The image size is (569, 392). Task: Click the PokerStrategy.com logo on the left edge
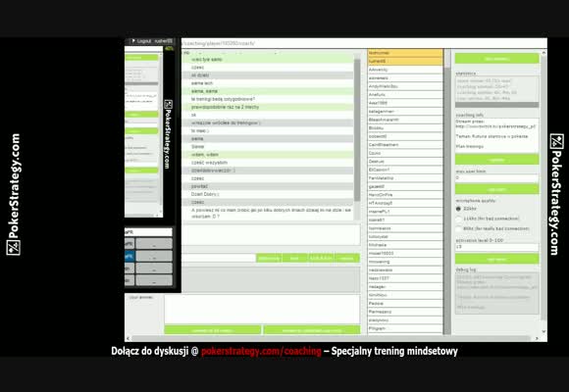pyautogui.click(x=14, y=194)
